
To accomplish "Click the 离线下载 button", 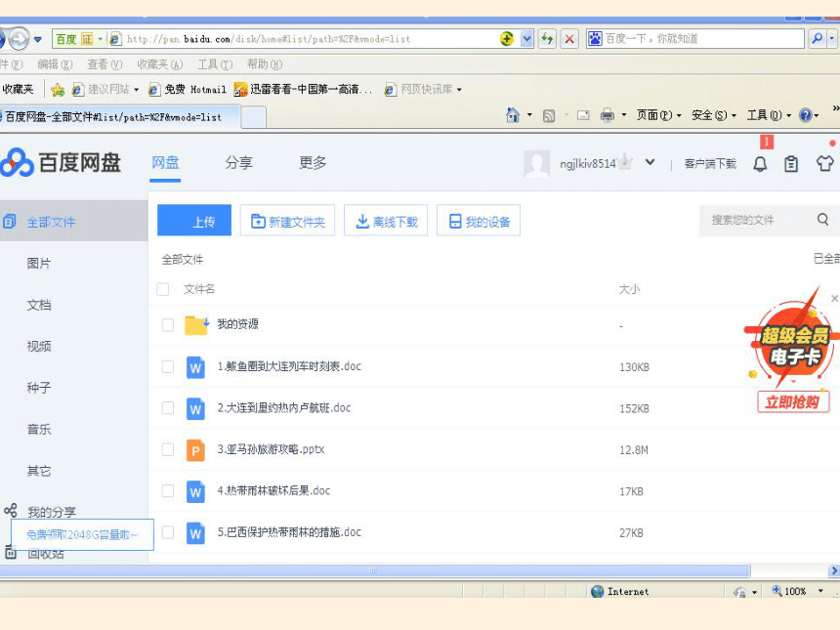I will 386,220.
